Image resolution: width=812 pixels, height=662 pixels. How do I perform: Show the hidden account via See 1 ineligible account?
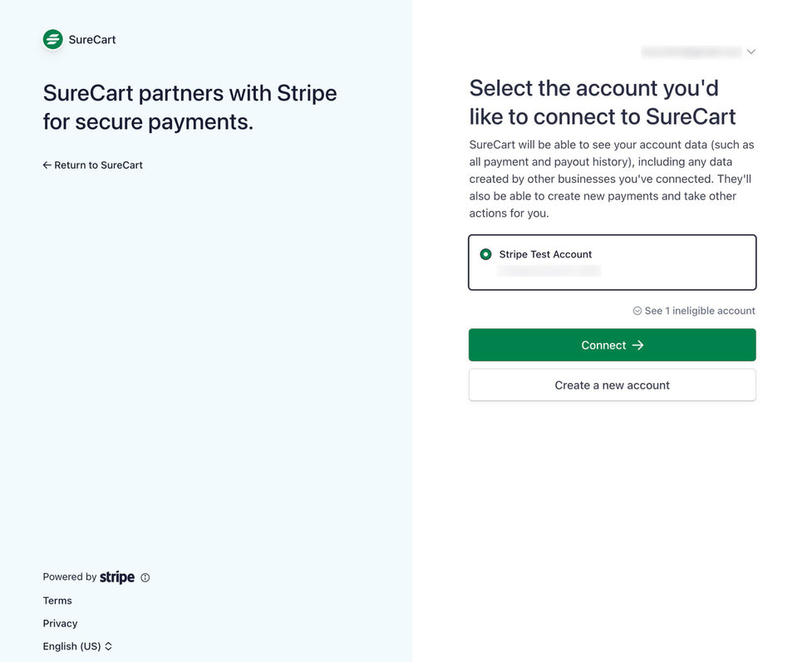700,311
